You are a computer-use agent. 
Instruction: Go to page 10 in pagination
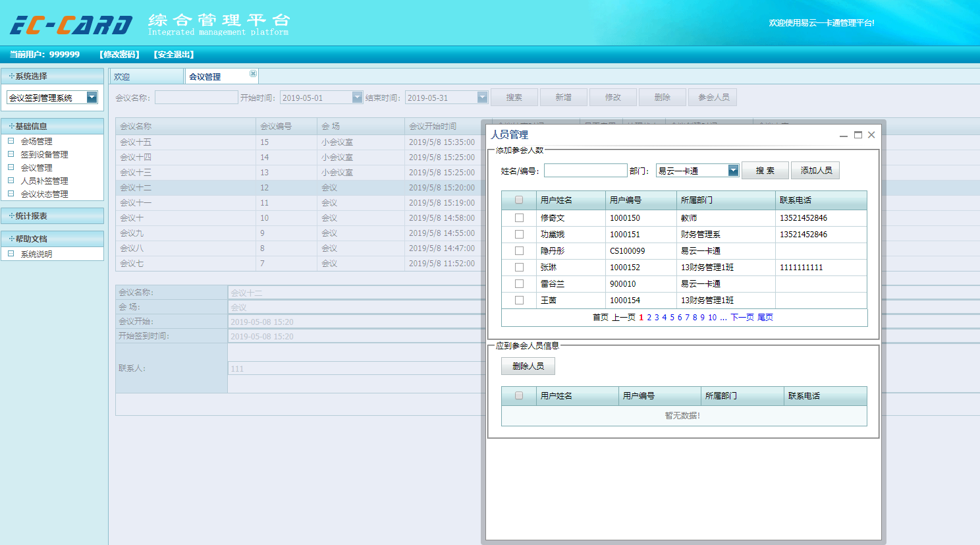pyautogui.click(x=712, y=318)
